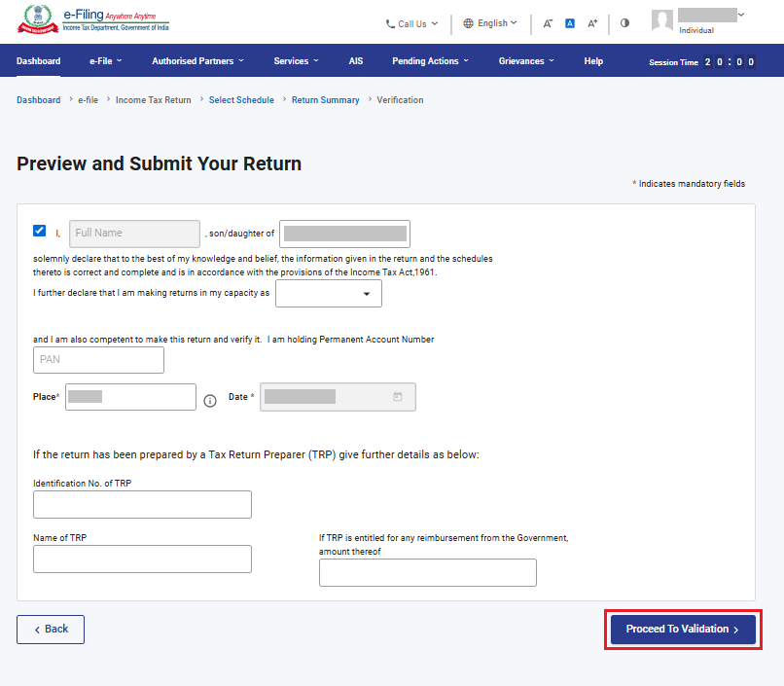Tick the declaration checkbox

40,231
